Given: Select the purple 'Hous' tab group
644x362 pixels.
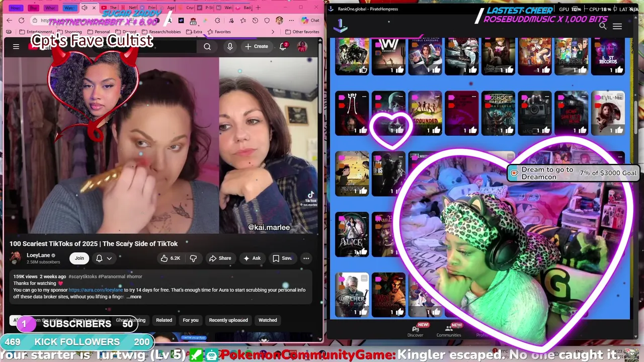Looking at the screenshot, I should 15,8.
